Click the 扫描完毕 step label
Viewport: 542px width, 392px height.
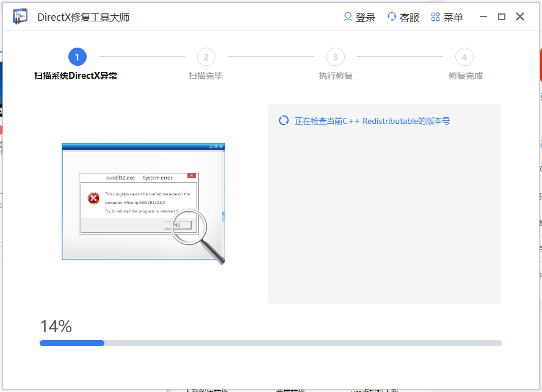click(206, 76)
